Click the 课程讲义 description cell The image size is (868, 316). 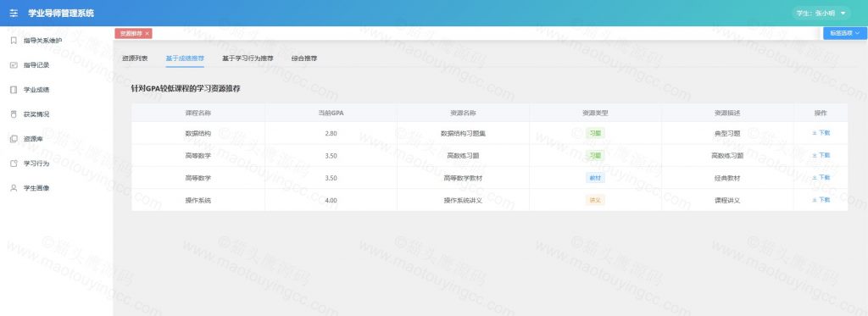coord(727,200)
